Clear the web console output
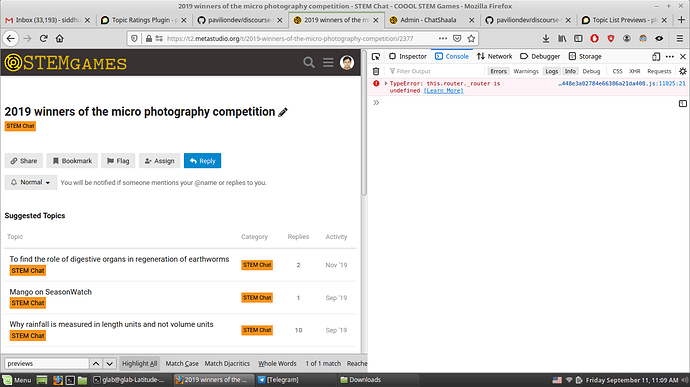Screen dimensions: 690x387 pos(376,71)
